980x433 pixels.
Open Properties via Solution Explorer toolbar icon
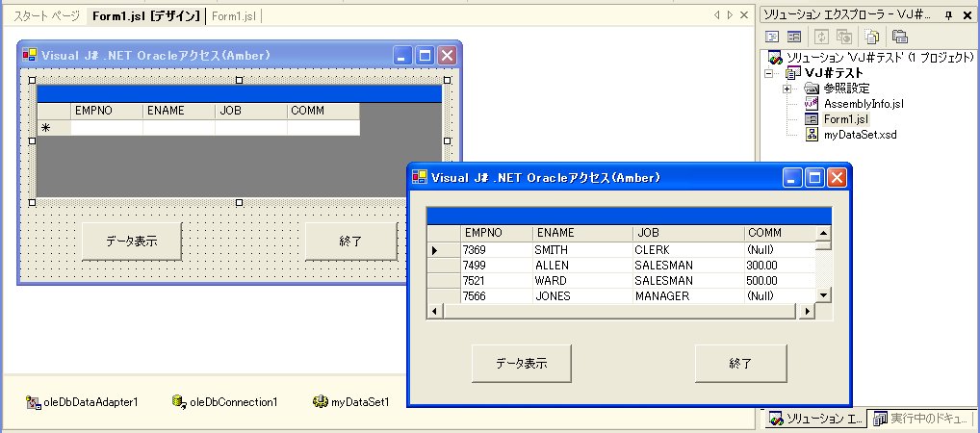pos(900,37)
